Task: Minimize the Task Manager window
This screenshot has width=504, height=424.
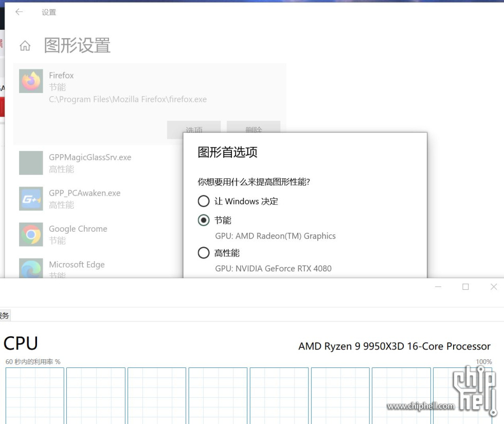Action: click(438, 287)
